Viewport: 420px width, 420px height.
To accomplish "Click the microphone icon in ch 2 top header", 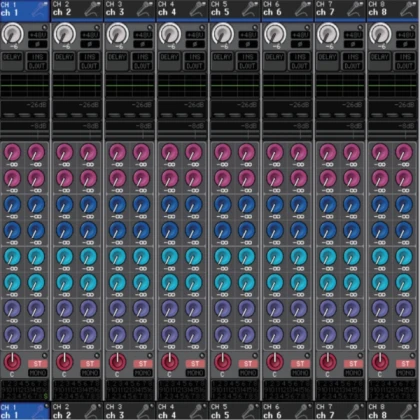I will coord(92,9).
